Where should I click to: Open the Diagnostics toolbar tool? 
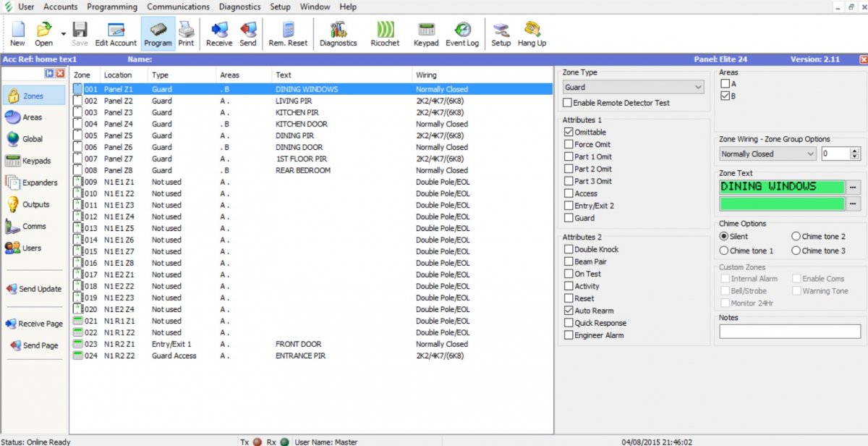pyautogui.click(x=338, y=34)
